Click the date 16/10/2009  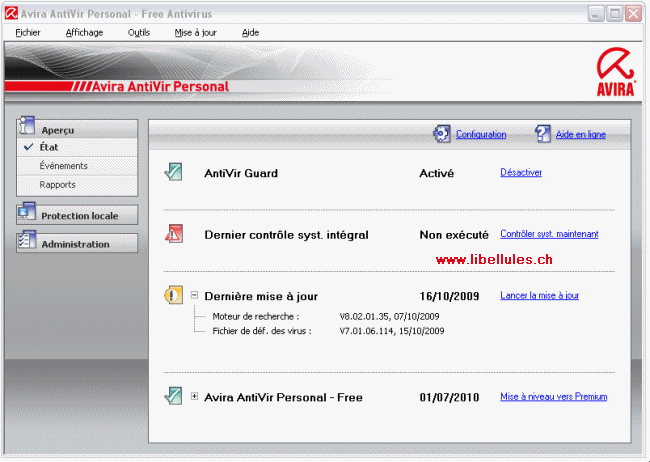[x=449, y=296]
